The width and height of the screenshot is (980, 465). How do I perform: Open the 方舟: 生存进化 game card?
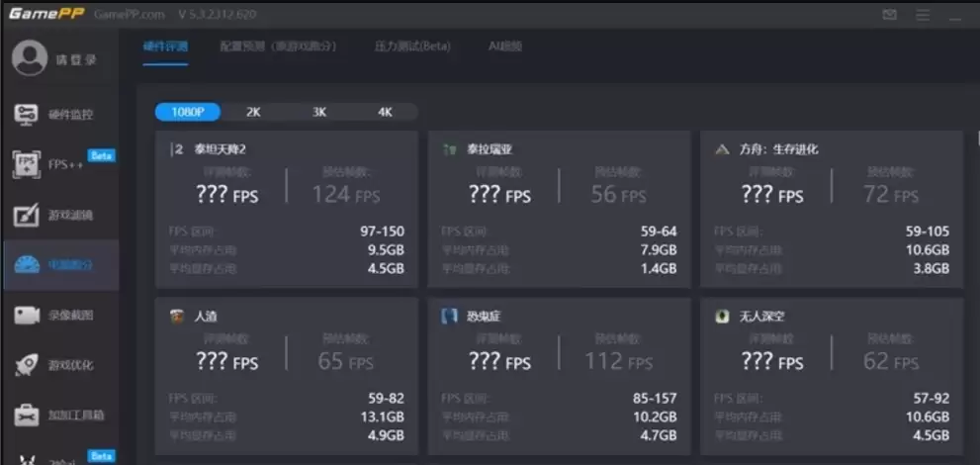pyautogui.click(x=831, y=210)
